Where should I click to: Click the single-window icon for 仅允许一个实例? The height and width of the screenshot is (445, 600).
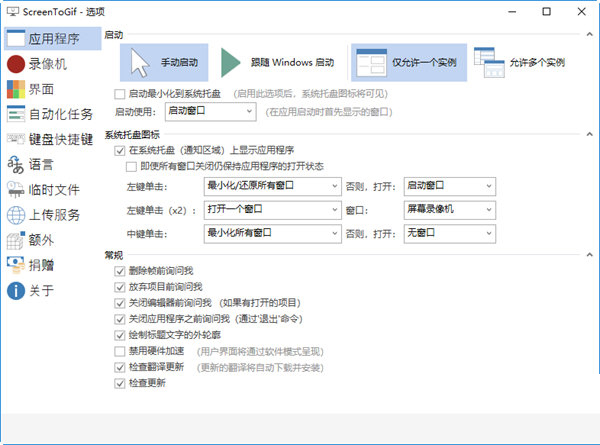pyautogui.click(x=371, y=62)
